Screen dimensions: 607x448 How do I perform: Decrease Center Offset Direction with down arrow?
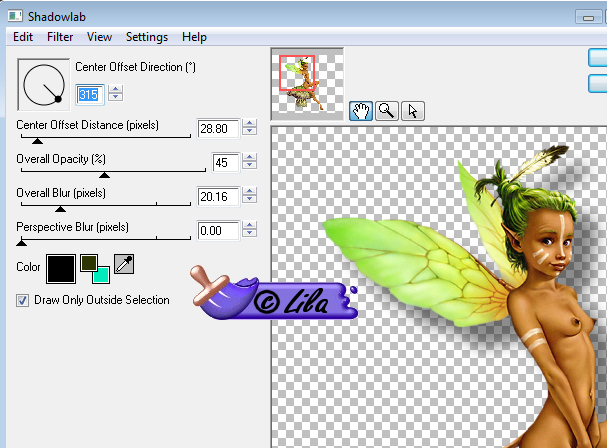click(x=115, y=97)
